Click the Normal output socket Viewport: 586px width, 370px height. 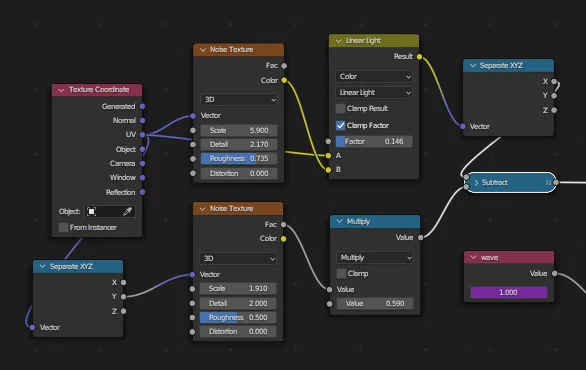[x=142, y=121]
